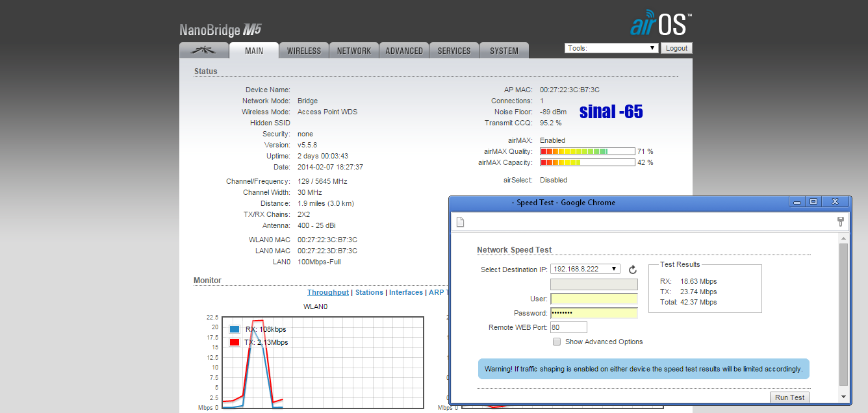Click the Total 42.37 Mbps test result

pyautogui.click(x=689, y=302)
